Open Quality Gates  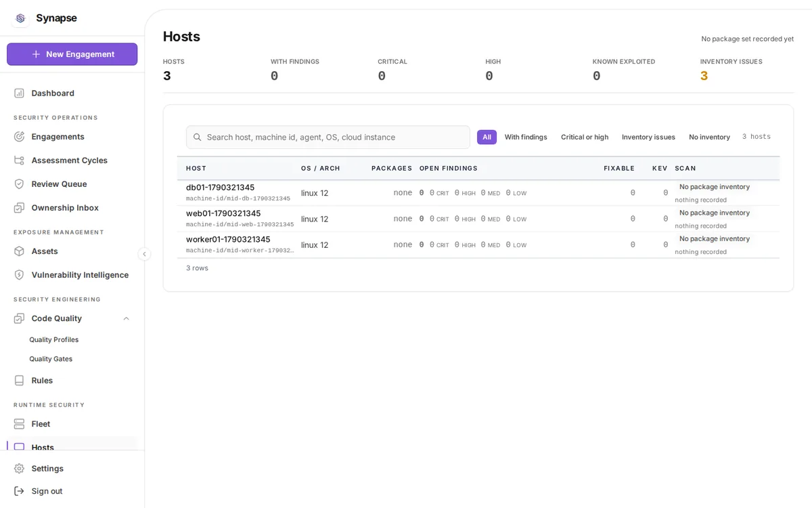pos(51,359)
